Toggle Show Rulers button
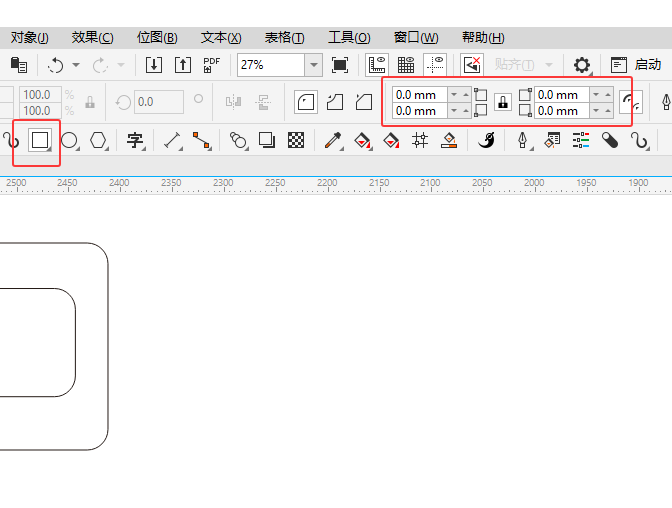Image resolution: width=672 pixels, height=508 pixels. (377, 65)
